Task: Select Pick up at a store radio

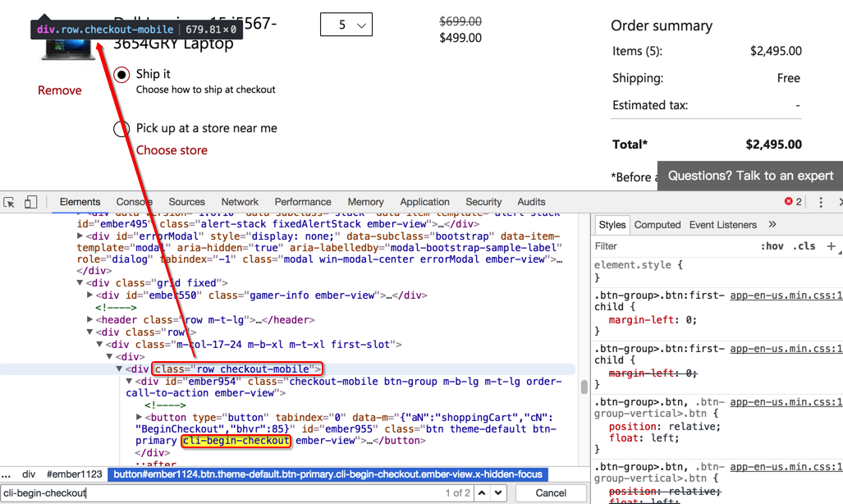Action: 121,129
